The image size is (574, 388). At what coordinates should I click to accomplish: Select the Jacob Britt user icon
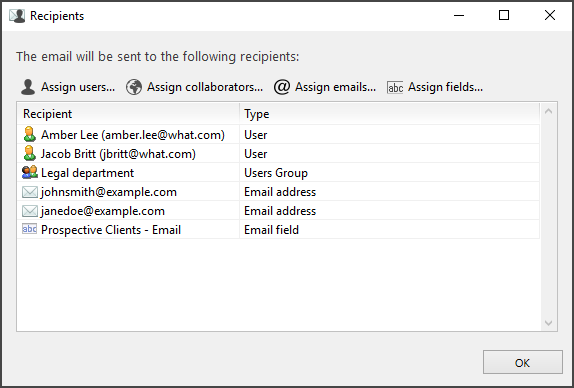[x=30, y=153]
